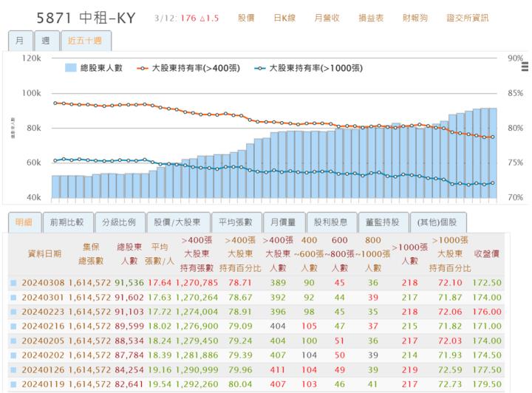
Task: Open the (其他)個股 tab
Action: click(x=437, y=222)
